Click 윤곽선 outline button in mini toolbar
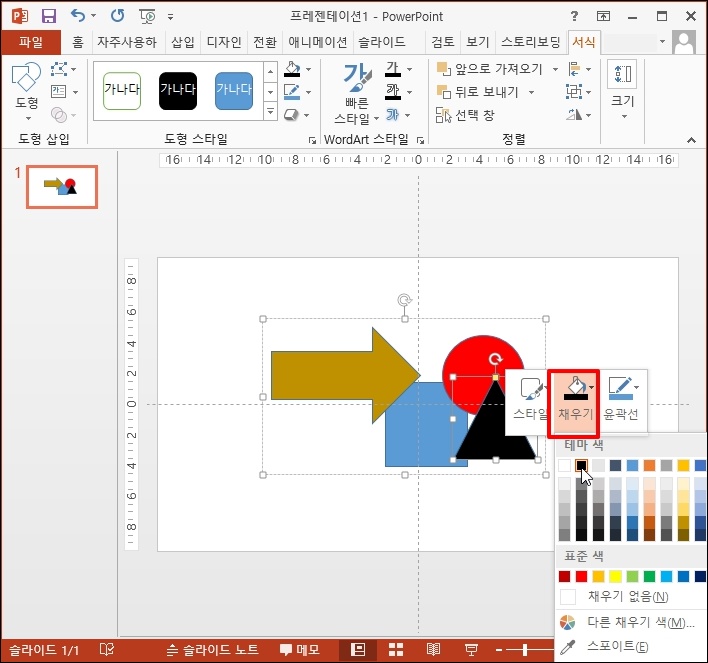The height and width of the screenshot is (663, 708). pos(621,400)
